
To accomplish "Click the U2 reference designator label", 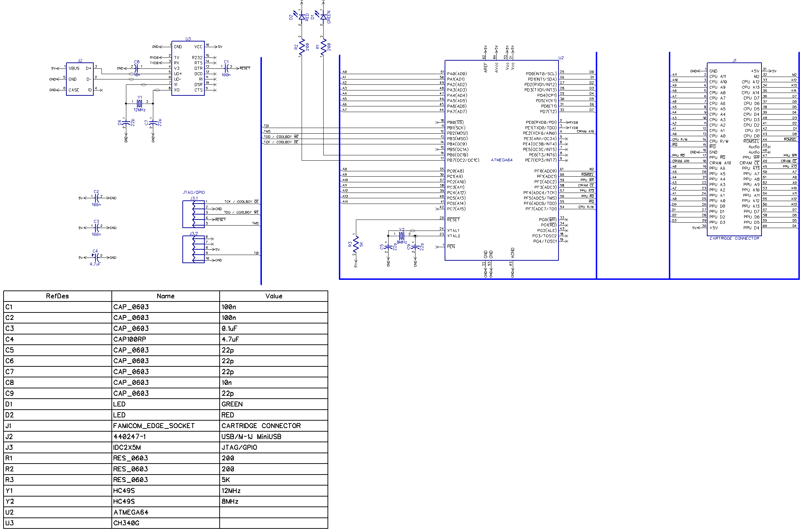I will (561, 58).
